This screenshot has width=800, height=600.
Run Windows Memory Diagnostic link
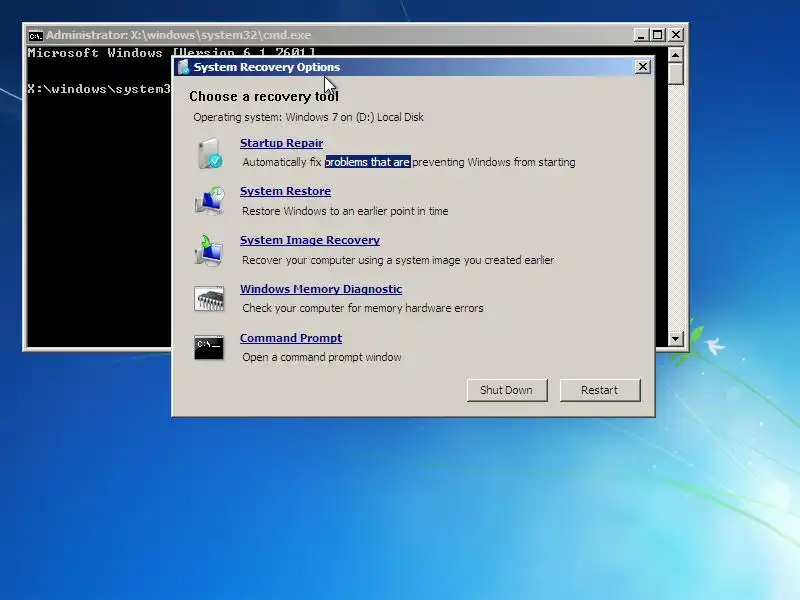pos(321,289)
